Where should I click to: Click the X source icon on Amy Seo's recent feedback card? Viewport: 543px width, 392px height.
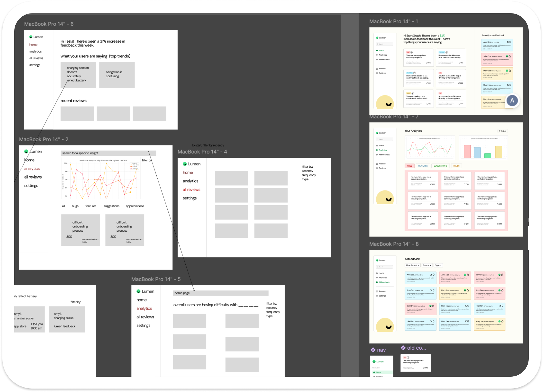(508, 42)
